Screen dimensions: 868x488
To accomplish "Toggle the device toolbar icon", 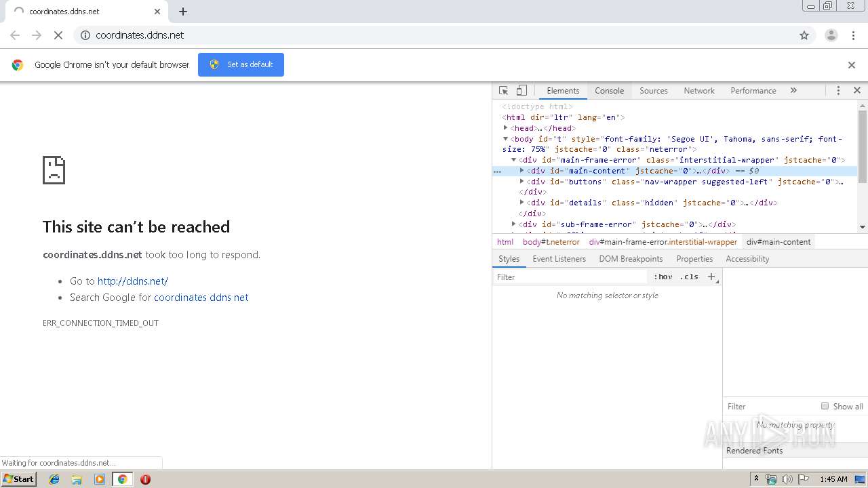I will (521, 90).
